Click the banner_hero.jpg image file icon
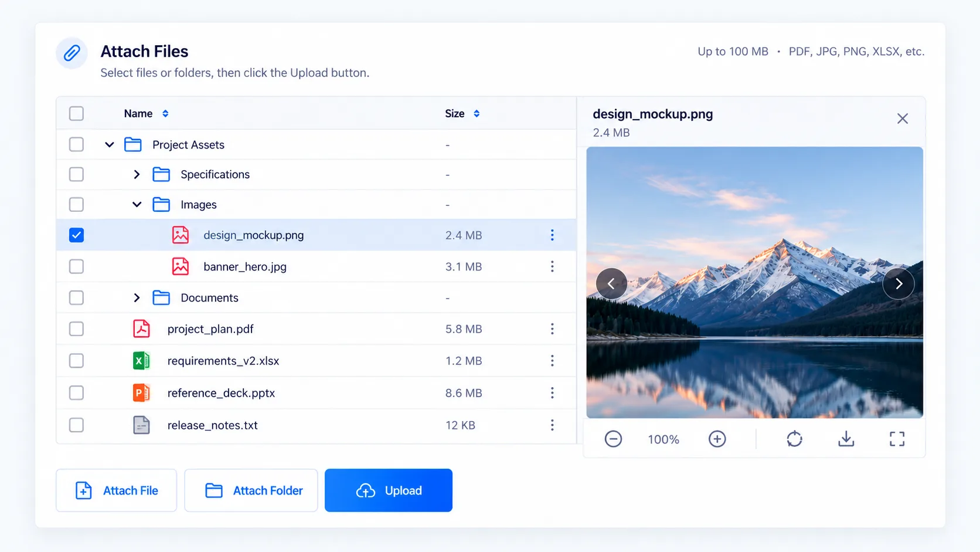The height and width of the screenshot is (552, 980). point(181,266)
